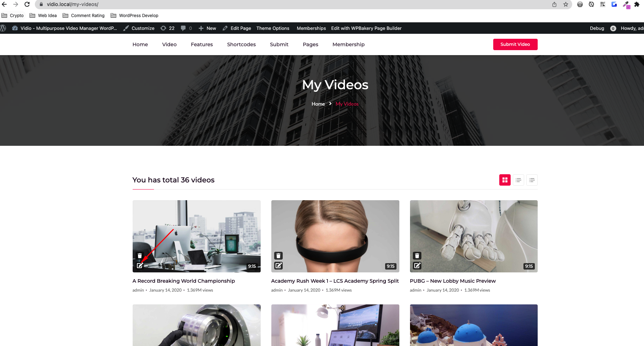The height and width of the screenshot is (346, 644).
Task: Open the WordPress Develop bookmarks folder
Action: coord(134,15)
